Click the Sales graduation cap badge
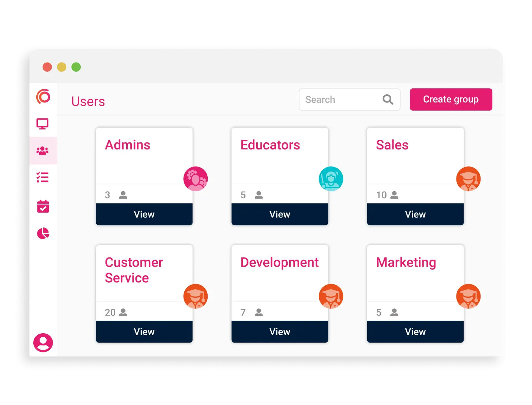Viewport: 532px width, 405px height. tap(468, 179)
